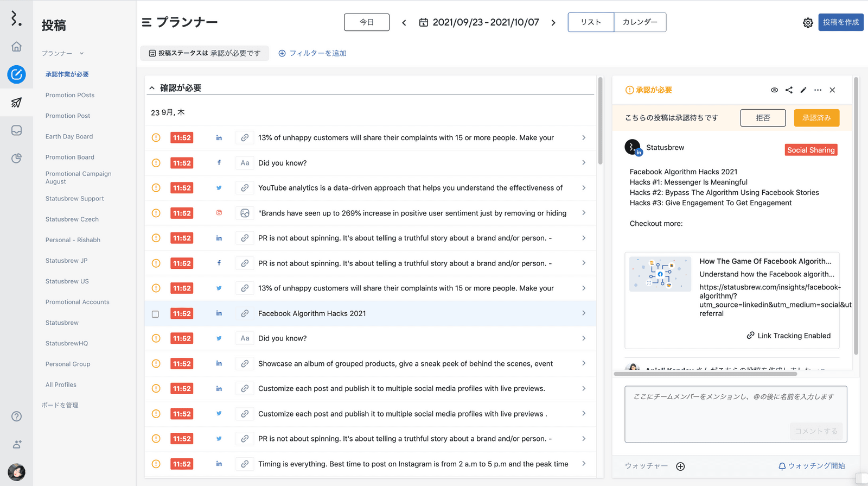This screenshot has width=868, height=486.
Task: Edit post using the pencil icon
Action: 803,90
